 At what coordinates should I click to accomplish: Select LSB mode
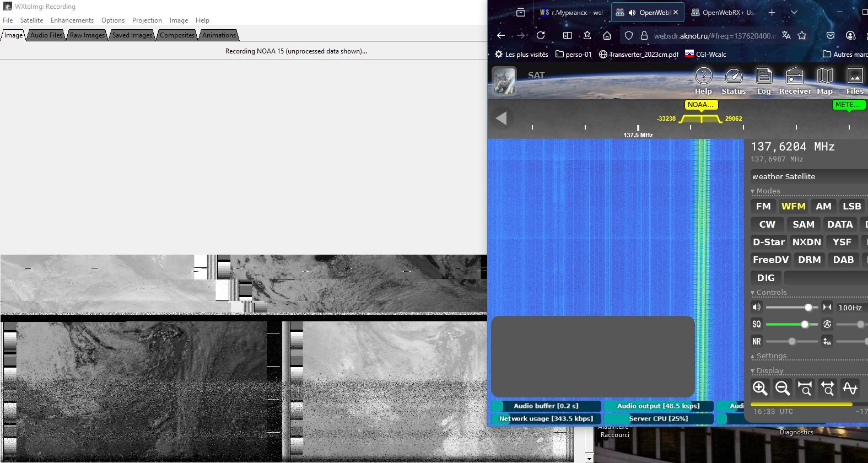click(851, 206)
